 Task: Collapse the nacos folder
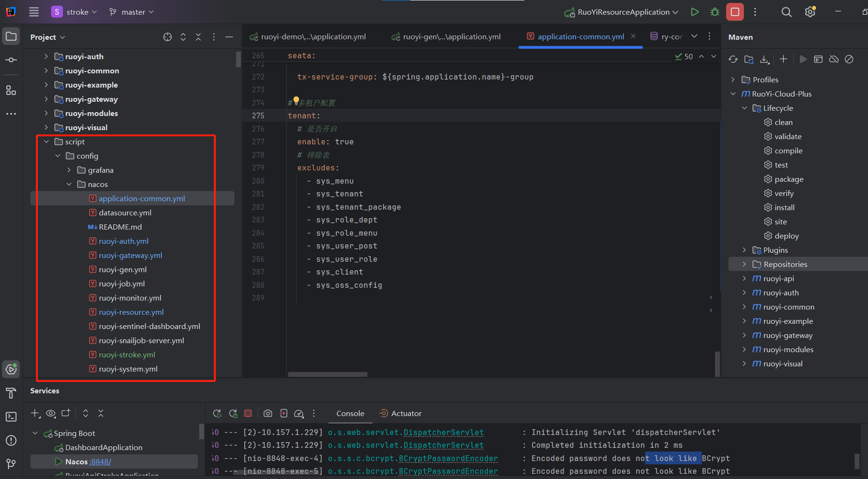coord(69,184)
